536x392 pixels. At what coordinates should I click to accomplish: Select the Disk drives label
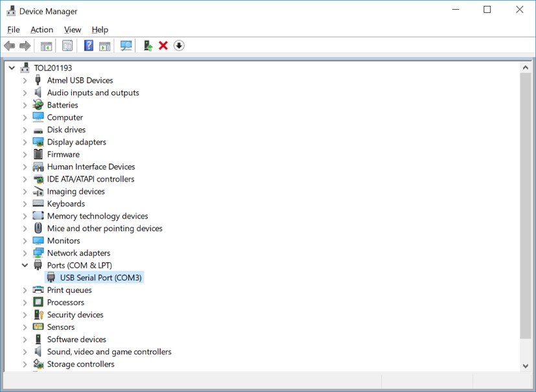coord(66,130)
